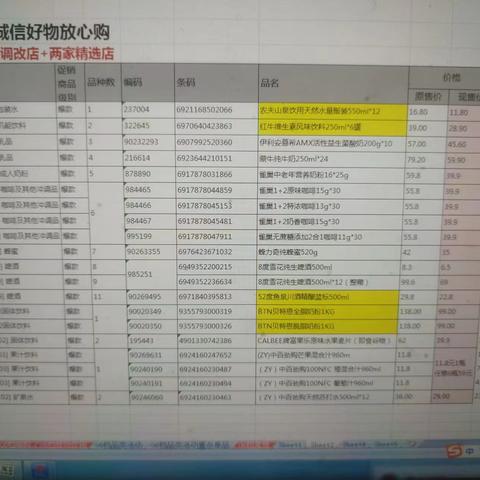Select current price cell 11.80
Viewport: 480px width, 480px height.
pyautogui.click(x=464, y=112)
